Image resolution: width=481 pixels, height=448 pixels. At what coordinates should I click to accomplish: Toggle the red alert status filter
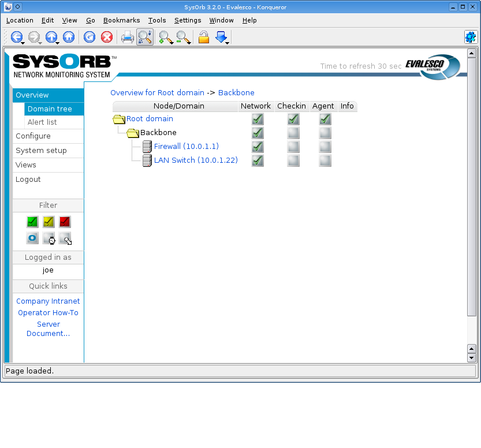tap(65, 222)
